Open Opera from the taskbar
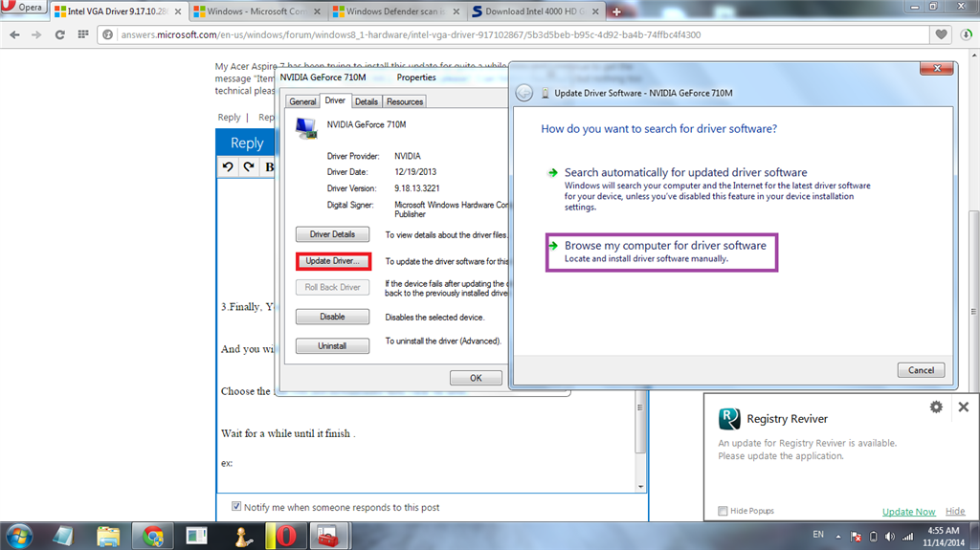Image resolution: width=980 pixels, height=550 pixels. tap(285, 537)
